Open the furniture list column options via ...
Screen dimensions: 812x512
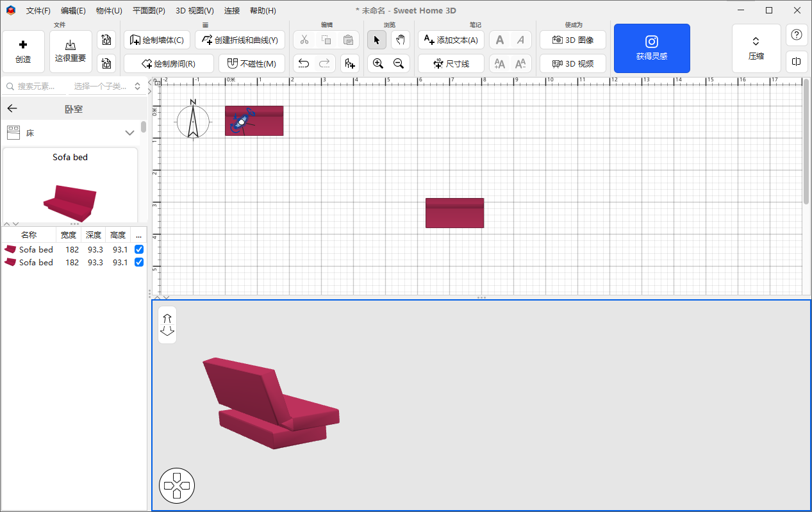138,235
